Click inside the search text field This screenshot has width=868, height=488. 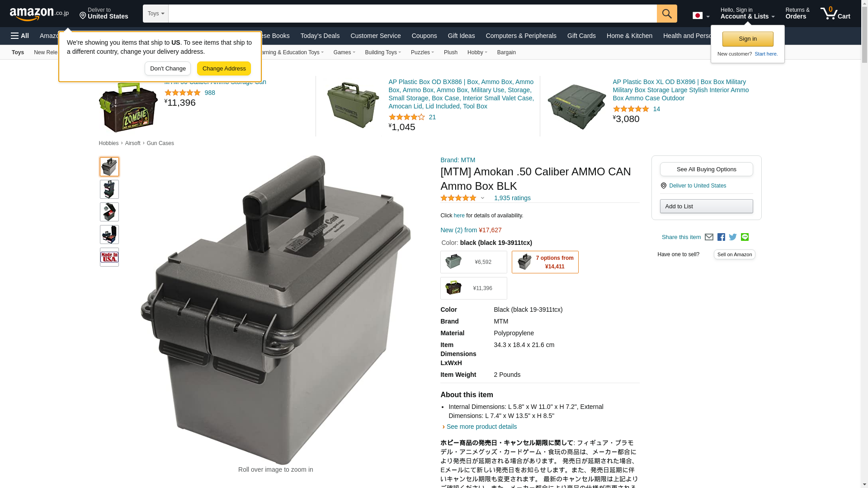click(x=412, y=14)
